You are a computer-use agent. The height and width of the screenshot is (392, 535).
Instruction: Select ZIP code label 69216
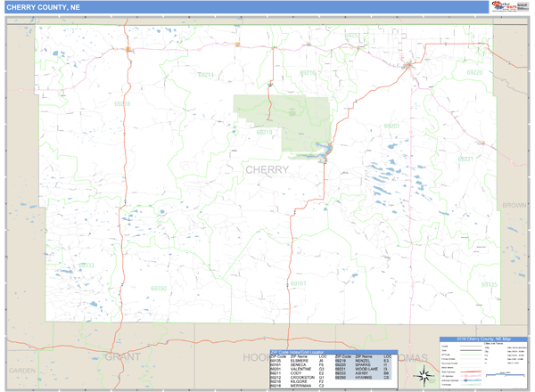[308, 72]
